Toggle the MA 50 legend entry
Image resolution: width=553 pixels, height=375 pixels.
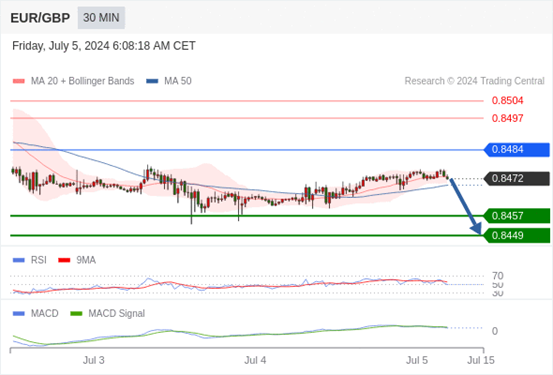(169, 81)
